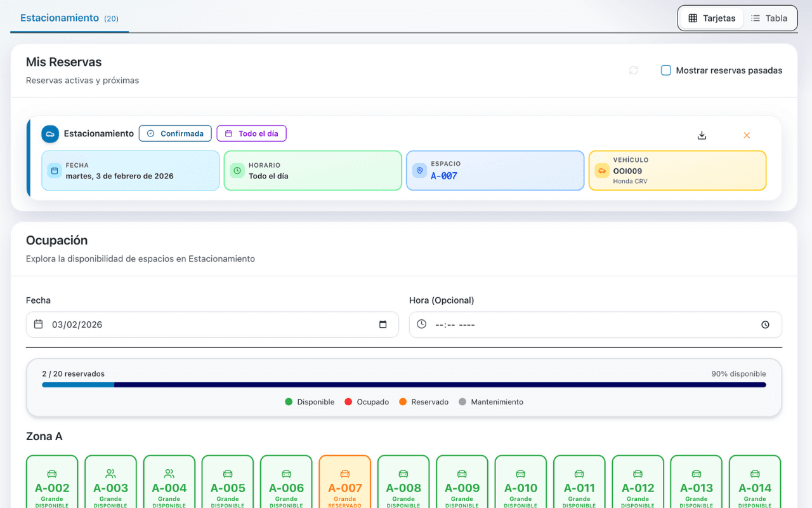Image resolution: width=812 pixels, height=508 pixels.
Task: Click the Confirmada status badge
Action: coord(175,133)
